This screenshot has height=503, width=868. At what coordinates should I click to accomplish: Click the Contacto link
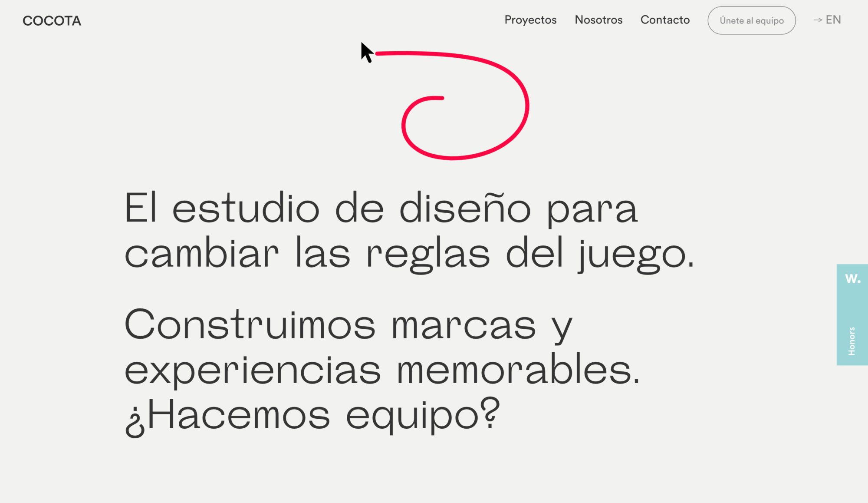665,20
